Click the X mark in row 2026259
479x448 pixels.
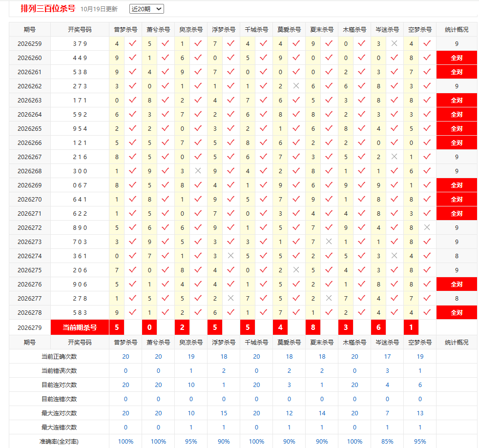[x=395, y=43]
